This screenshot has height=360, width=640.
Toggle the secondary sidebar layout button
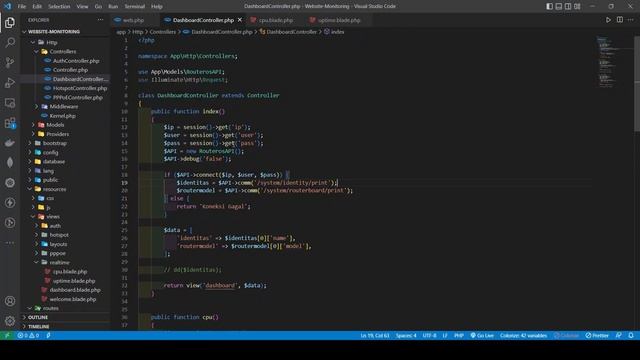568,6
